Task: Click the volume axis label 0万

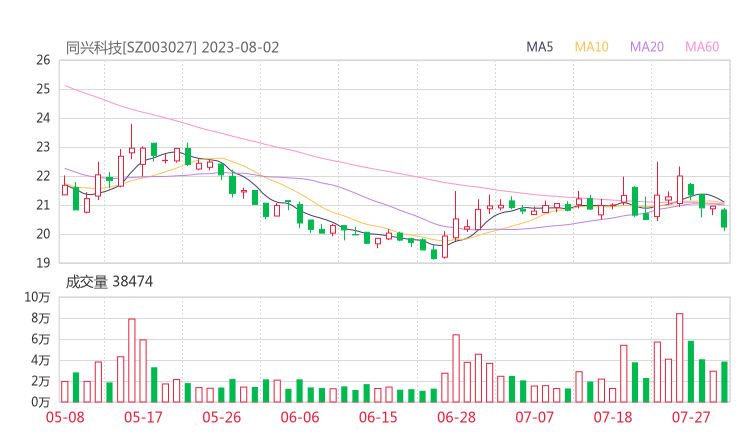Action: coord(40,402)
